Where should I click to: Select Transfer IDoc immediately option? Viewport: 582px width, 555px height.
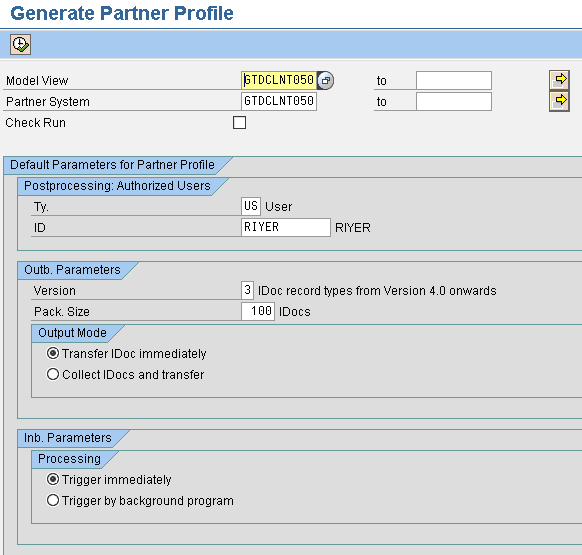(53, 353)
